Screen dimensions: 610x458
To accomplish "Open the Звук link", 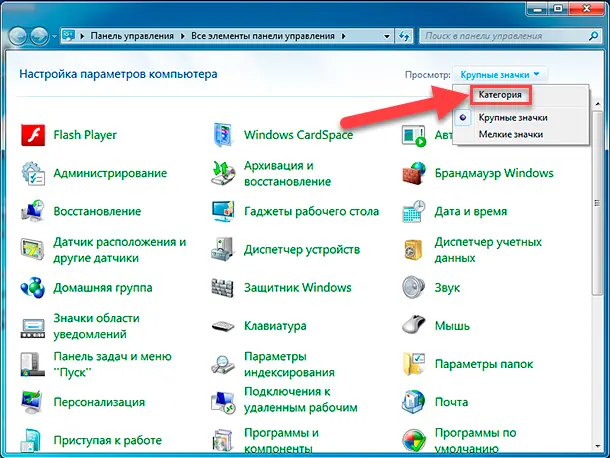I will (447, 288).
